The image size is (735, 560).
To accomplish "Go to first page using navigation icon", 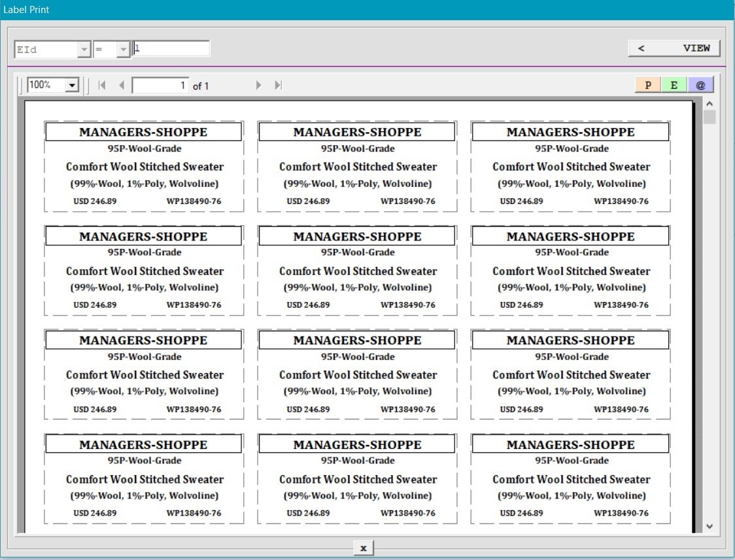I will click(102, 84).
